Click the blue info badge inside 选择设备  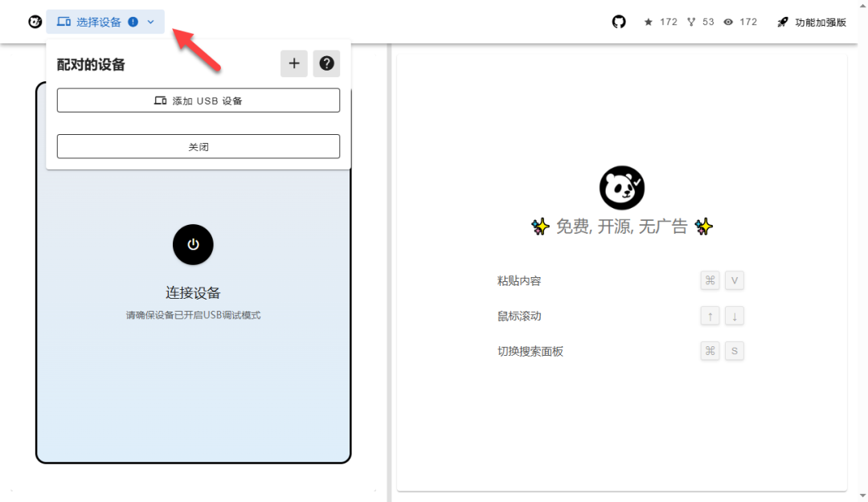click(x=131, y=22)
